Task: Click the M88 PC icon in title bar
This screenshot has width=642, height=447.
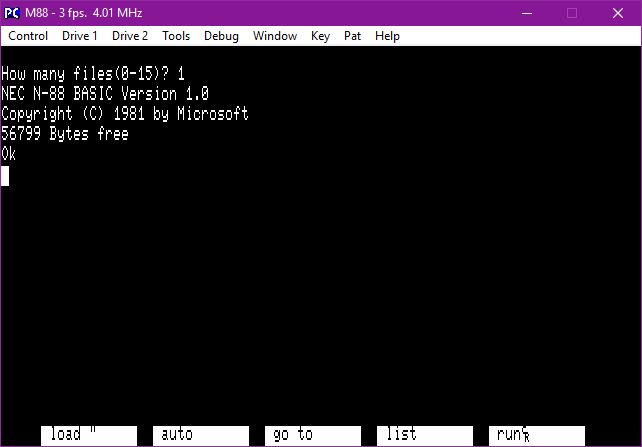Action: pyautogui.click(x=11, y=13)
